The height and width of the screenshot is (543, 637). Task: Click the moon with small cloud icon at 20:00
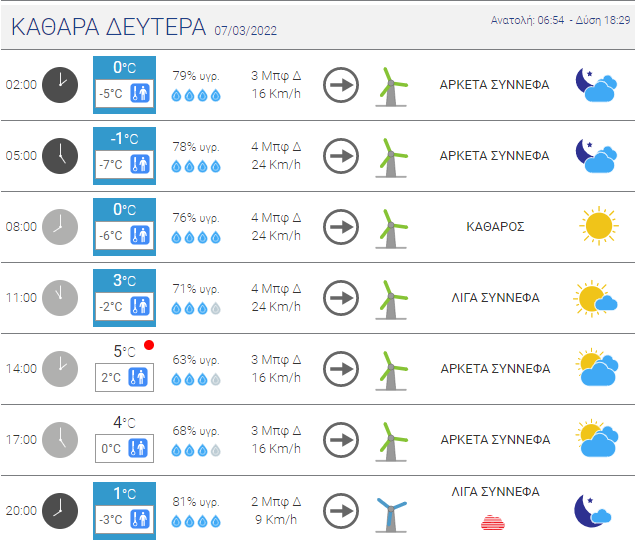pos(593,511)
